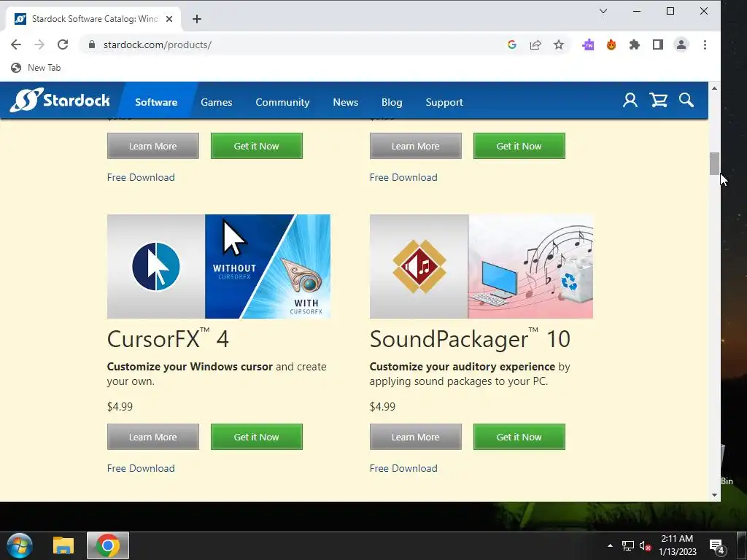This screenshot has height=560, width=747.
Task: Click Get it Now for SoundPackager 10
Action: (x=519, y=437)
